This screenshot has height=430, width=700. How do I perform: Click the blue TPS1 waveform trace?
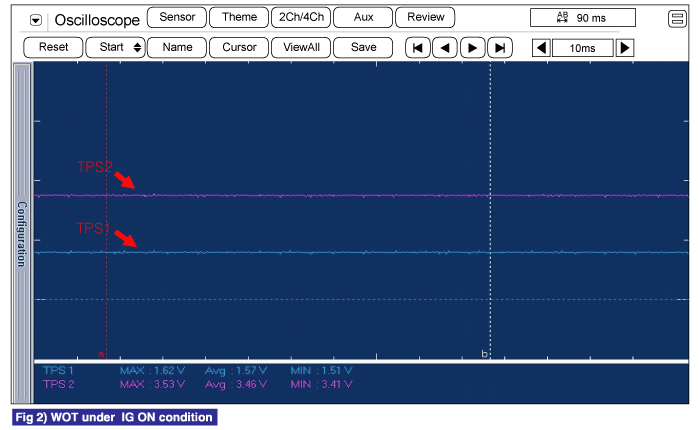362,252
